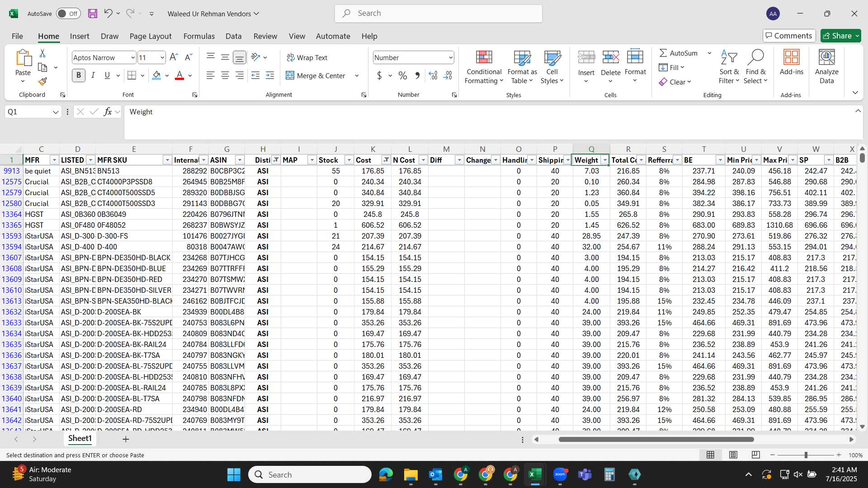Click the Fill button
Image resolution: width=868 pixels, height=488 pixels.
[671, 67]
